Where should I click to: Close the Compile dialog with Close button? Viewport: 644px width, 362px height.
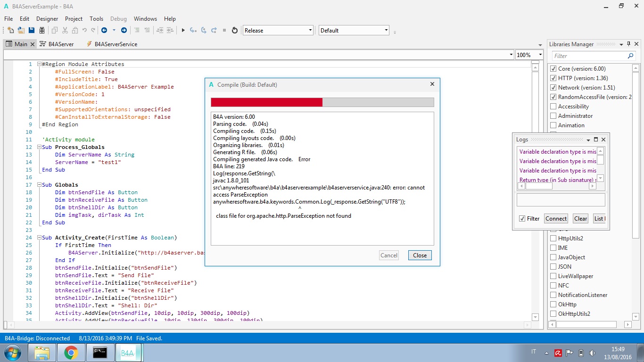coord(420,255)
